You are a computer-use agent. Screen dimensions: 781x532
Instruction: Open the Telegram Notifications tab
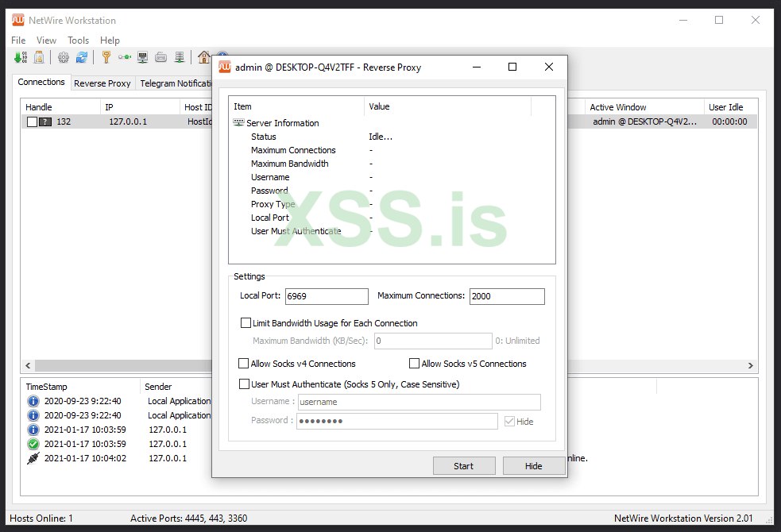(x=176, y=83)
